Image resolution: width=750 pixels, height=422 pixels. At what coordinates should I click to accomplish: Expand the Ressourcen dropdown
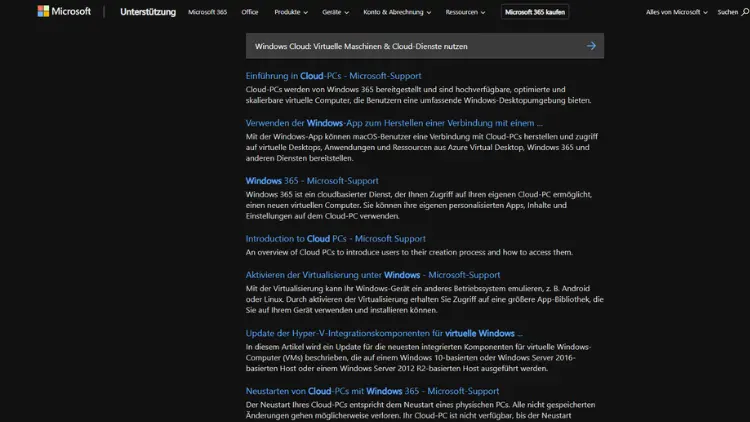pos(465,12)
